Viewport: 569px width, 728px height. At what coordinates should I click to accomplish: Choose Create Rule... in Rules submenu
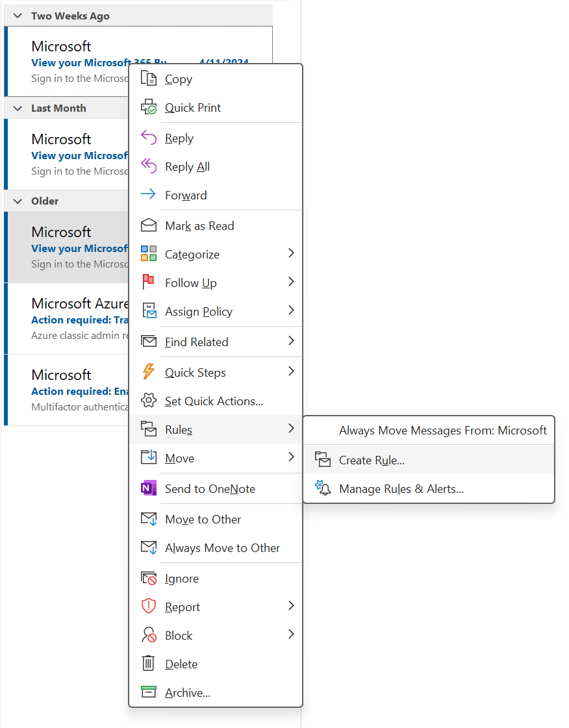(x=429, y=460)
